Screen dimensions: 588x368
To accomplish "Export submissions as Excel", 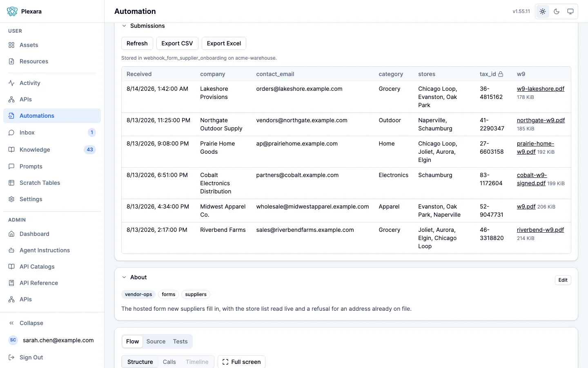I will pyautogui.click(x=224, y=43).
